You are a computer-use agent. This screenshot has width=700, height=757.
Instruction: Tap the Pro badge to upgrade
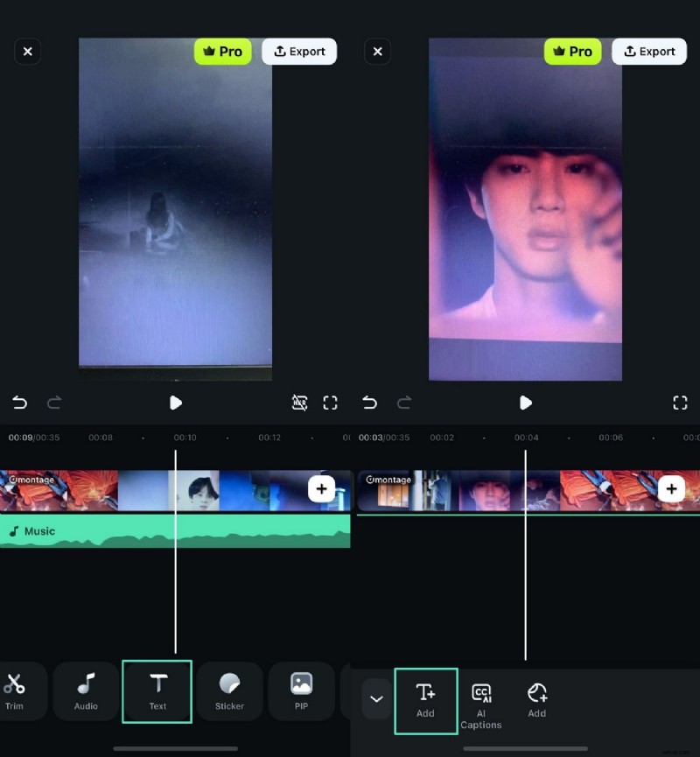(x=223, y=51)
